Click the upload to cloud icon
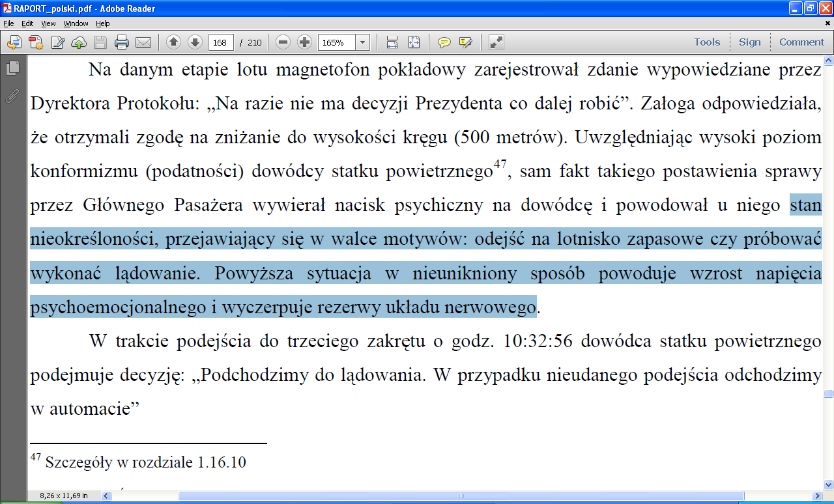The height and width of the screenshot is (504, 834). pos(79,42)
